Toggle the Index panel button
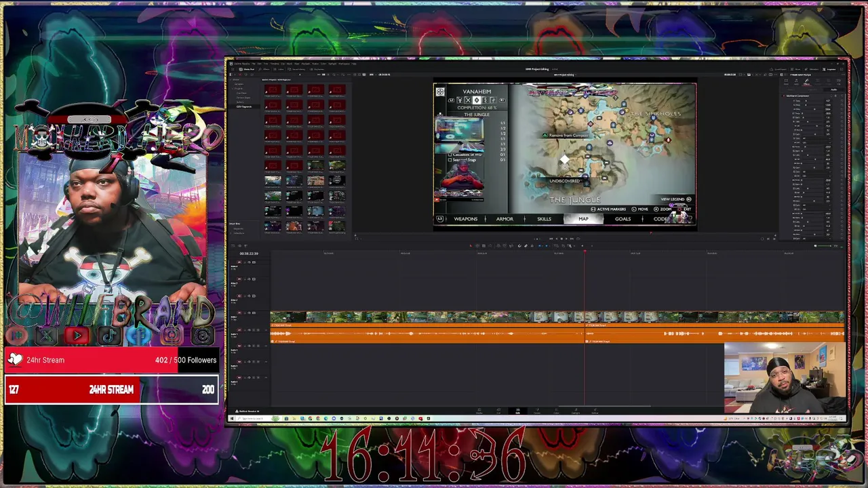 (x=279, y=69)
